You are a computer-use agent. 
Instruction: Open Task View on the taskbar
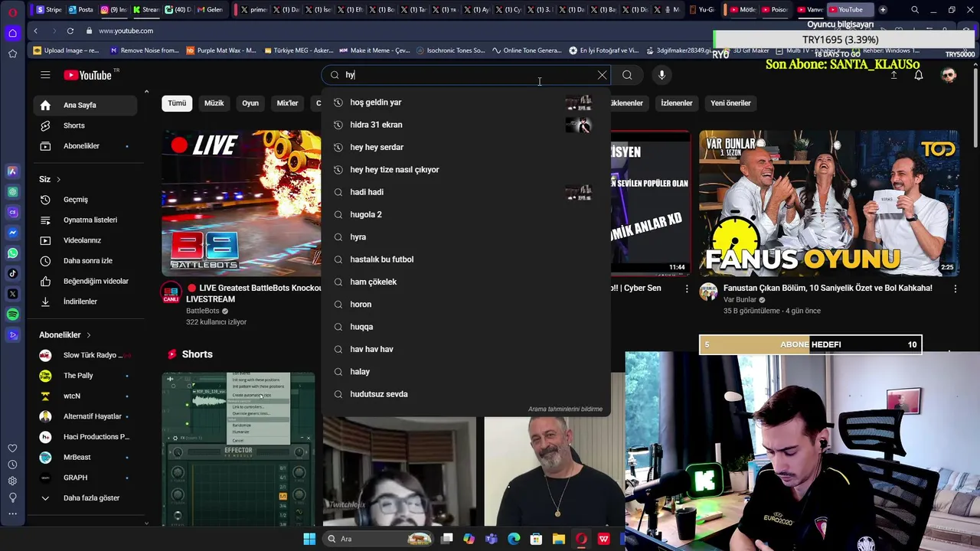pyautogui.click(x=447, y=539)
